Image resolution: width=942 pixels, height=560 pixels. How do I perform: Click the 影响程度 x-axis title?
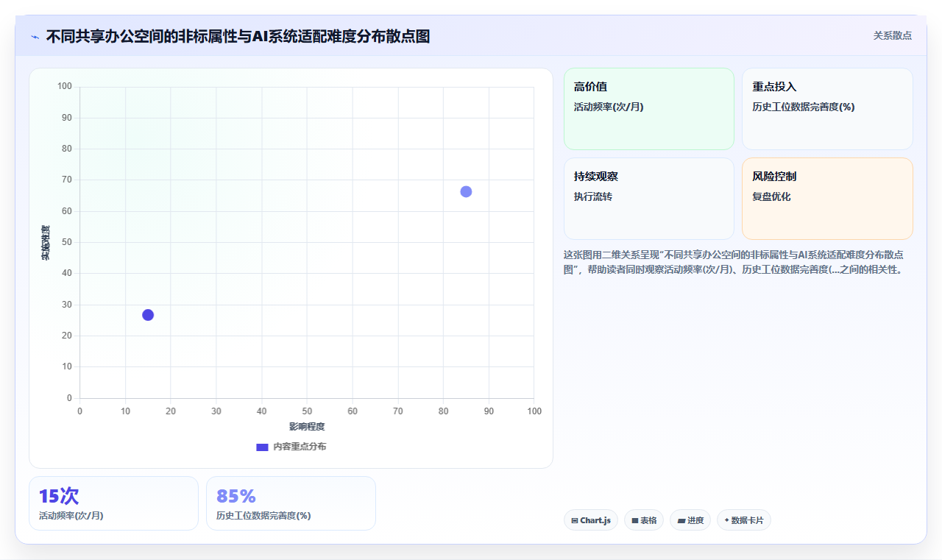(x=307, y=427)
